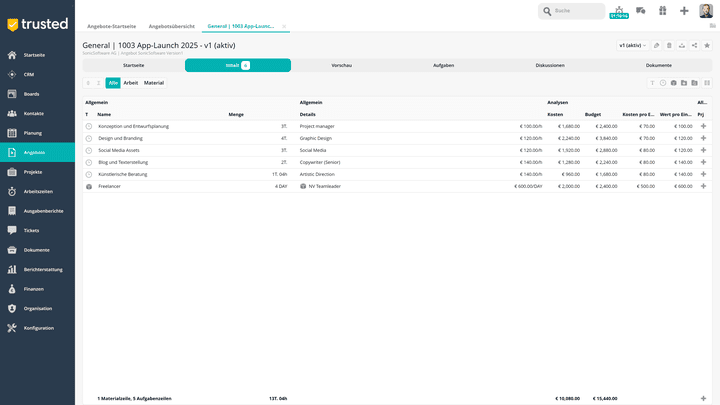Open the CRM module in sidebar
720x405 pixels.
coord(28,74)
